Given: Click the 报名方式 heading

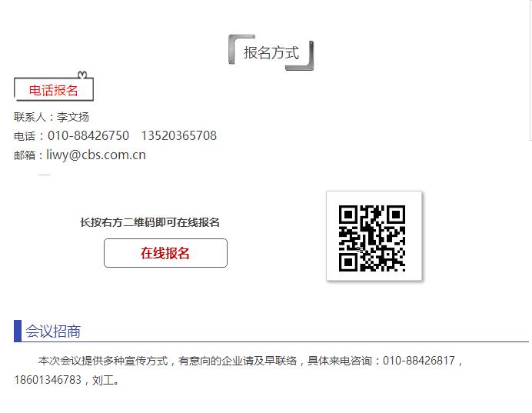Looking at the screenshot, I should tap(271, 53).
